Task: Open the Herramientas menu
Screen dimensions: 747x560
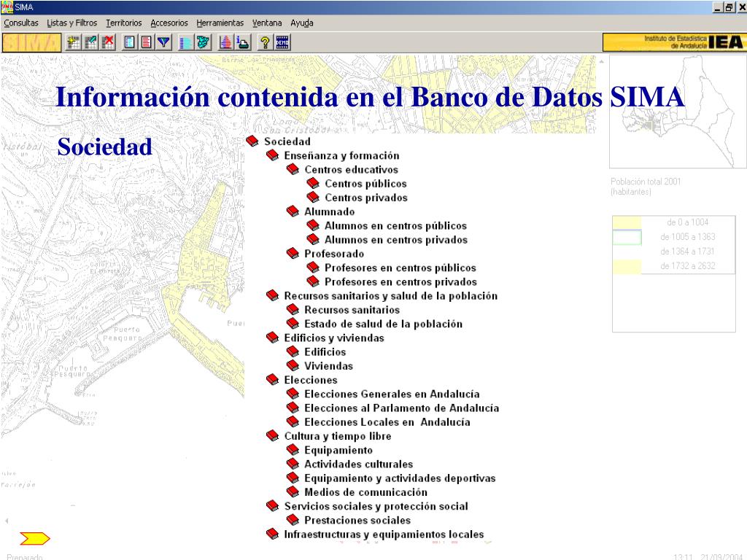Action: click(x=220, y=23)
